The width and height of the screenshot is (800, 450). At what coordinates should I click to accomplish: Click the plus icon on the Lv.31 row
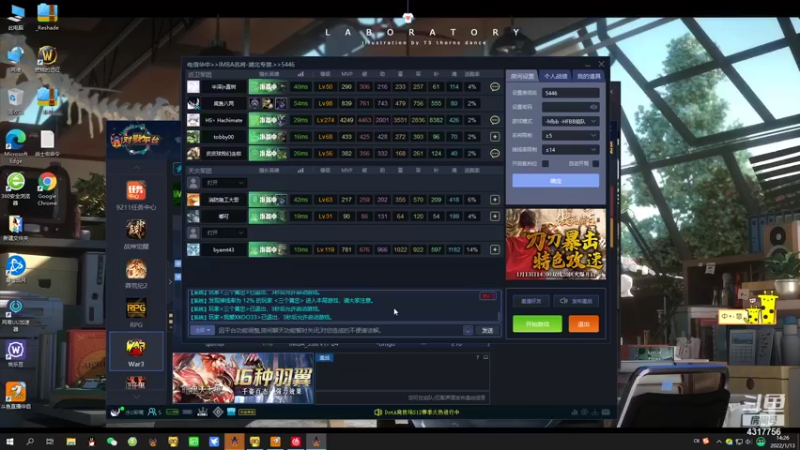494,216
